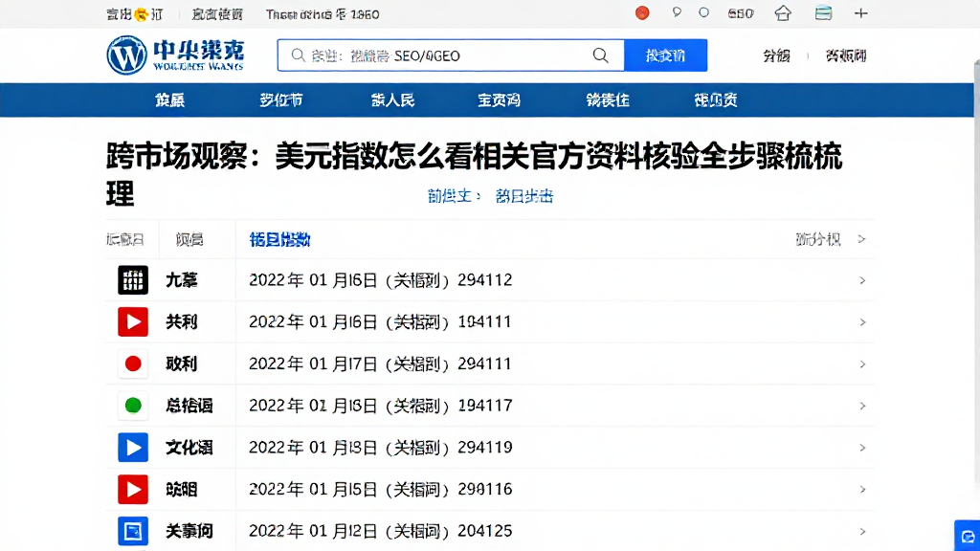Click the black grid icon in first row

click(133, 280)
